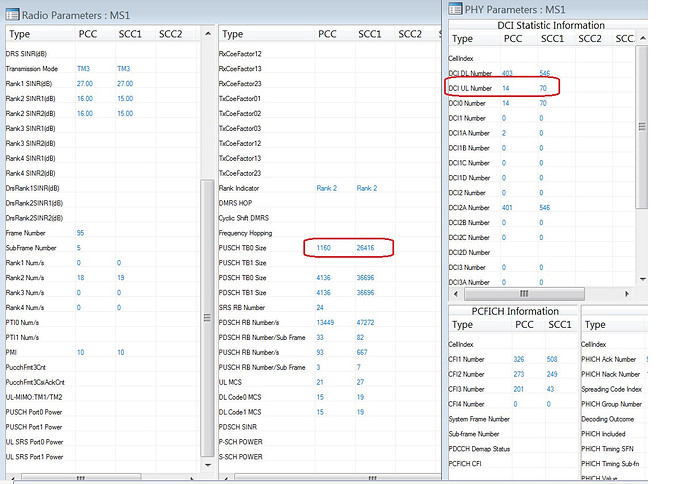Select the PCC Transmission Mode value TM3

point(83,69)
